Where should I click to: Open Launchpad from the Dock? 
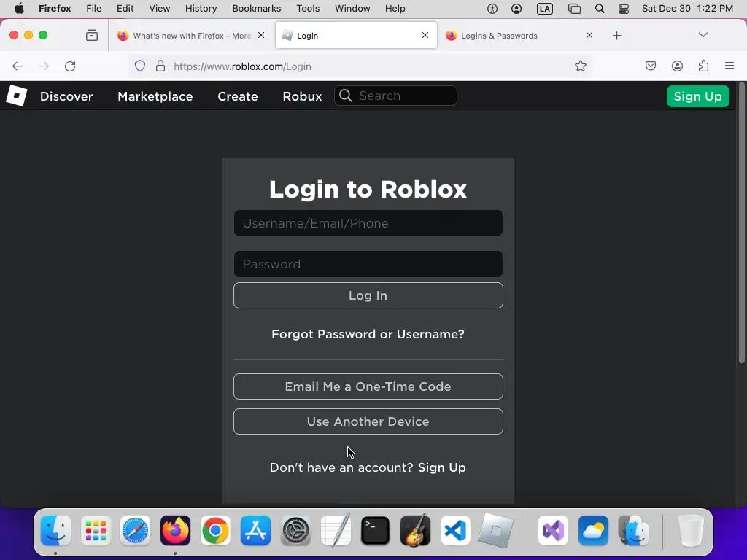[96, 530]
